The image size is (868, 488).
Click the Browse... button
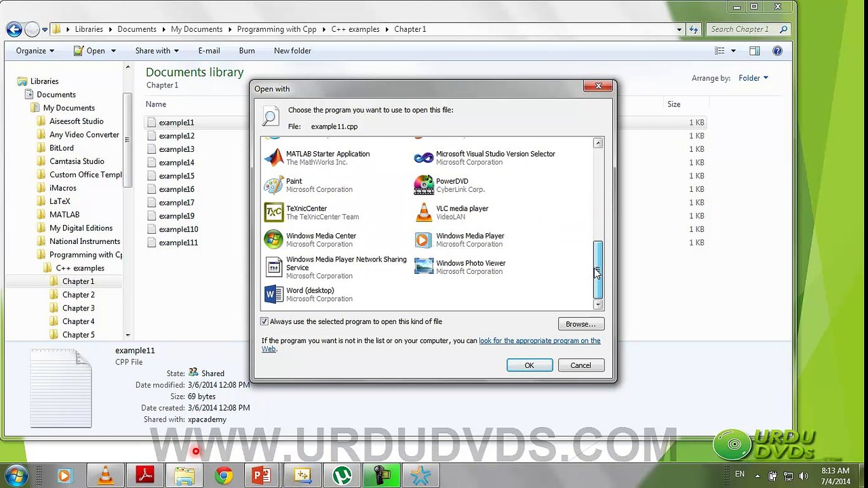coord(580,324)
